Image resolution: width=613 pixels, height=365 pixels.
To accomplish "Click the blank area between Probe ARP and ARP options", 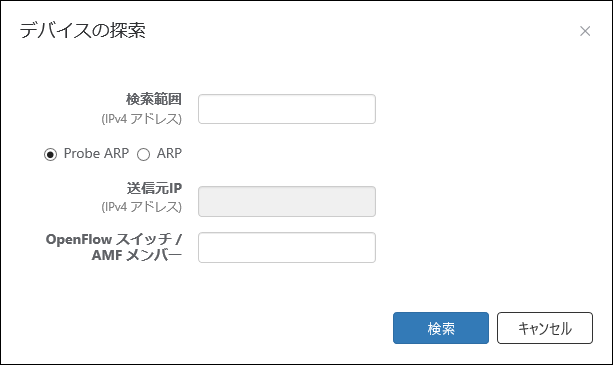I will [133, 154].
